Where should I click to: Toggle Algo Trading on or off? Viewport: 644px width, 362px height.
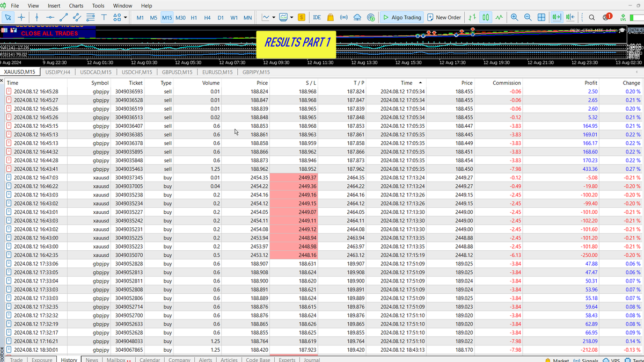[x=402, y=17]
